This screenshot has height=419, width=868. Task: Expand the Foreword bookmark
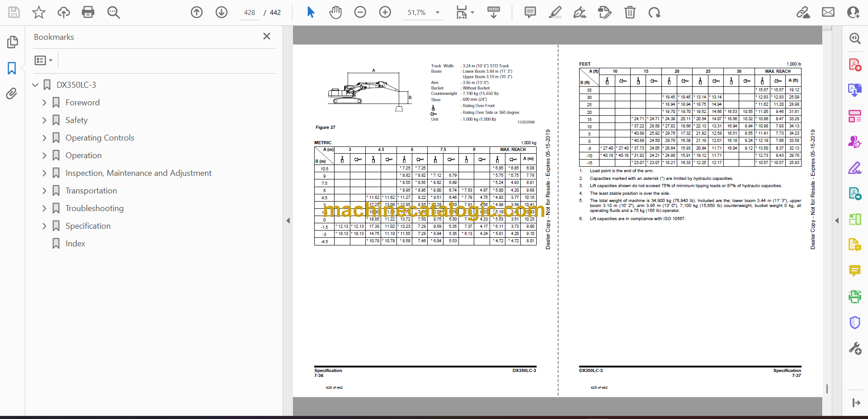pyautogui.click(x=44, y=103)
